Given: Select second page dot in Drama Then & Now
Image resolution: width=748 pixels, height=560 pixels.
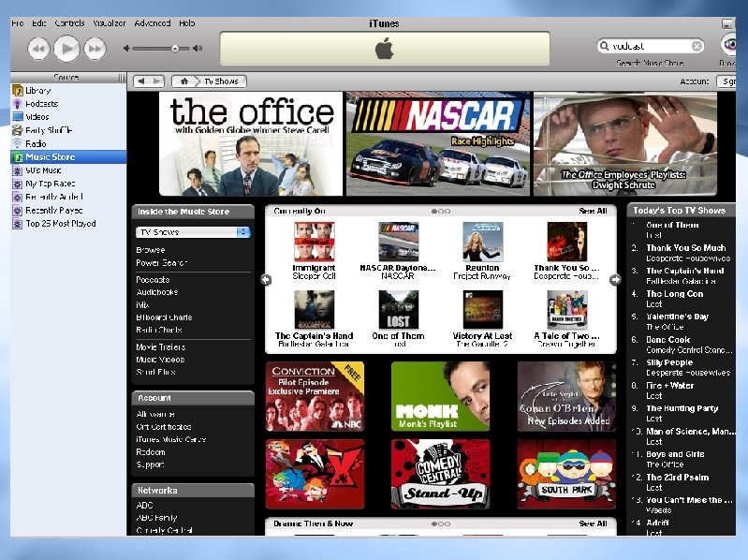Looking at the screenshot, I should tap(441, 523).
